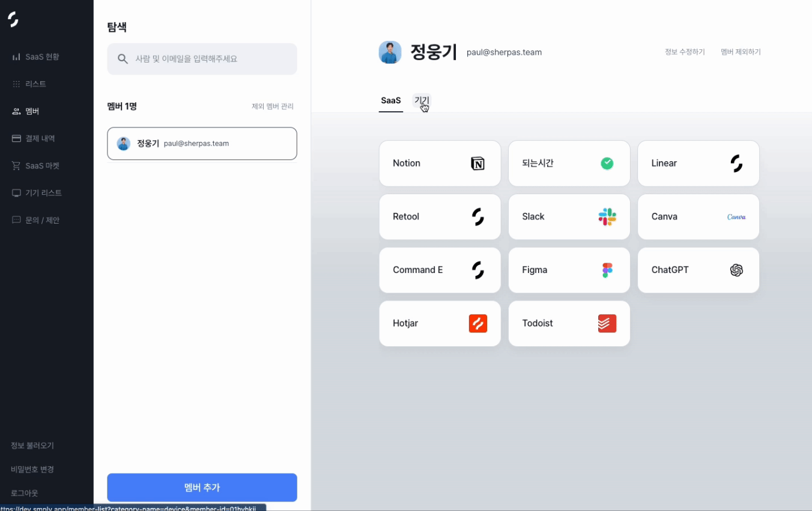
Task: Click 정보 수정하기 link
Action: (685, 52)
